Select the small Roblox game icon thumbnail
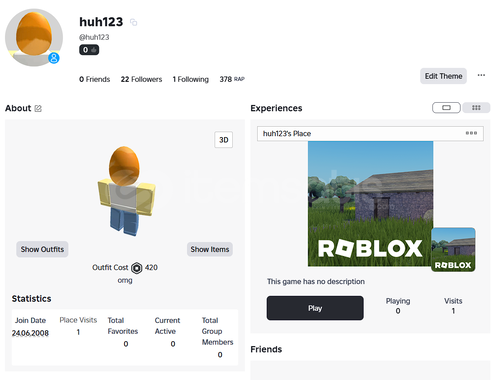499x380 pixels. point(453,250)
